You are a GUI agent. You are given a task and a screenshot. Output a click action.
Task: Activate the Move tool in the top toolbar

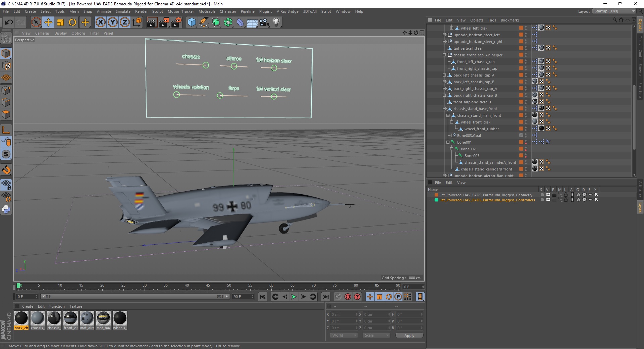(x=48, y=22)
